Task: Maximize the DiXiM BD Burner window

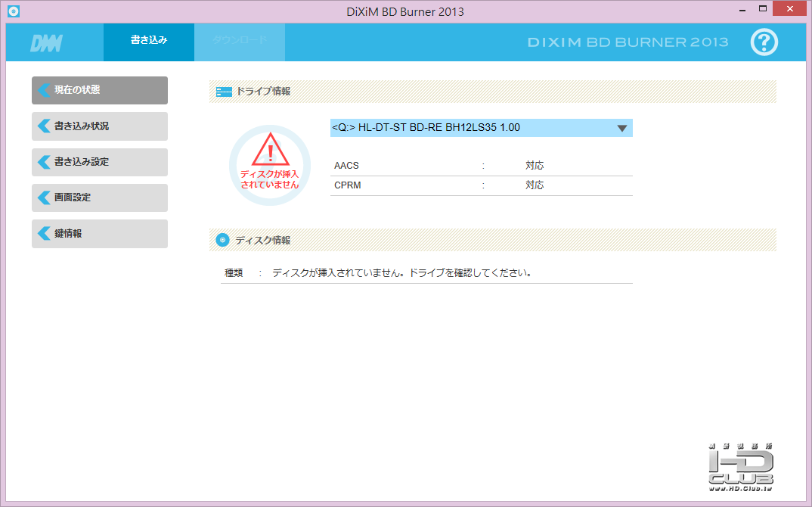Action: [762, 9]
